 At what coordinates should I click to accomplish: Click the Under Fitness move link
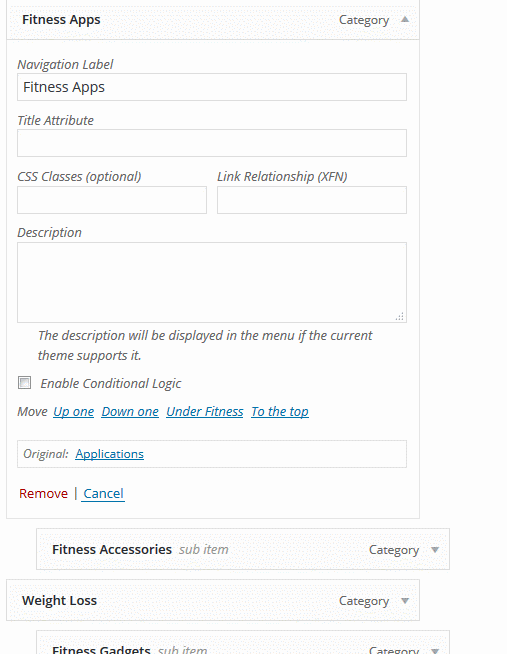tap(205, 412)
